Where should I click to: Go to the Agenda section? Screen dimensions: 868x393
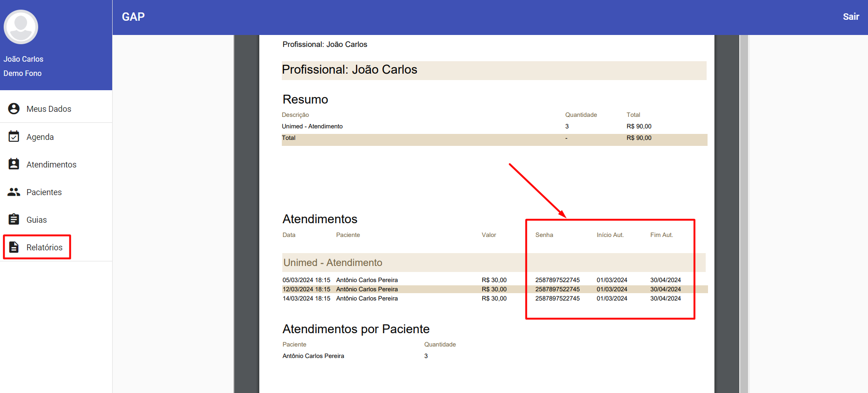pos(40,137)
